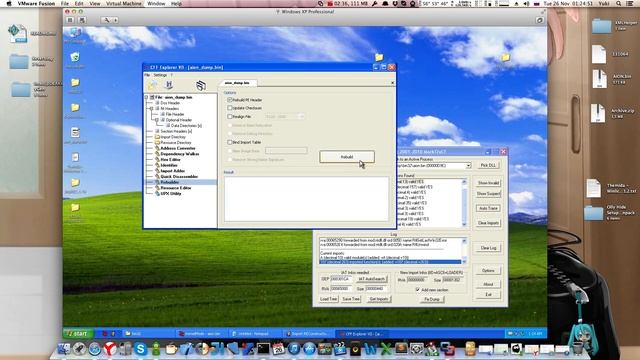The image size is (640, 360).
Task: Select Address Converter in the CFF tree
Action: pyautogui.click(x=178, y=148)
